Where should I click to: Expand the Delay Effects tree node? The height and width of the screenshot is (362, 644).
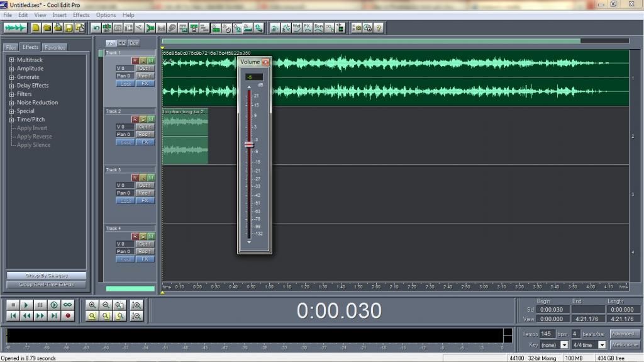point(12,86)
